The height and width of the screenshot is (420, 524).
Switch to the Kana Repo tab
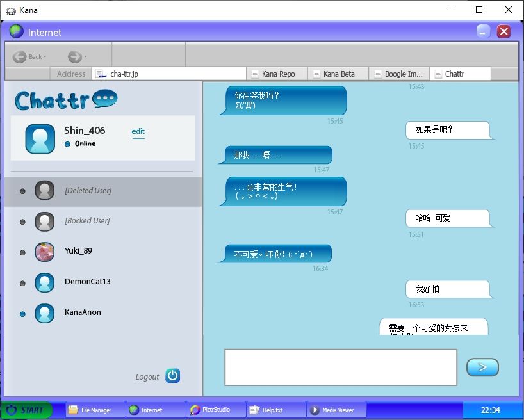[x=277, y=74]
